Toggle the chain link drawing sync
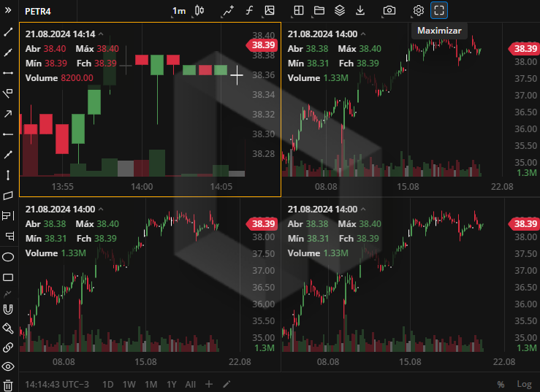 click(x=8, y=347)
